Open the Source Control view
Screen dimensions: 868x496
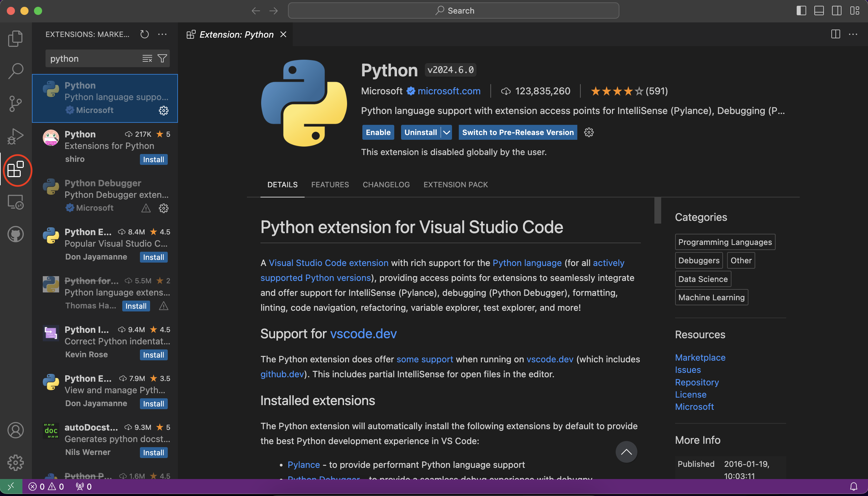tap(15, 103)
